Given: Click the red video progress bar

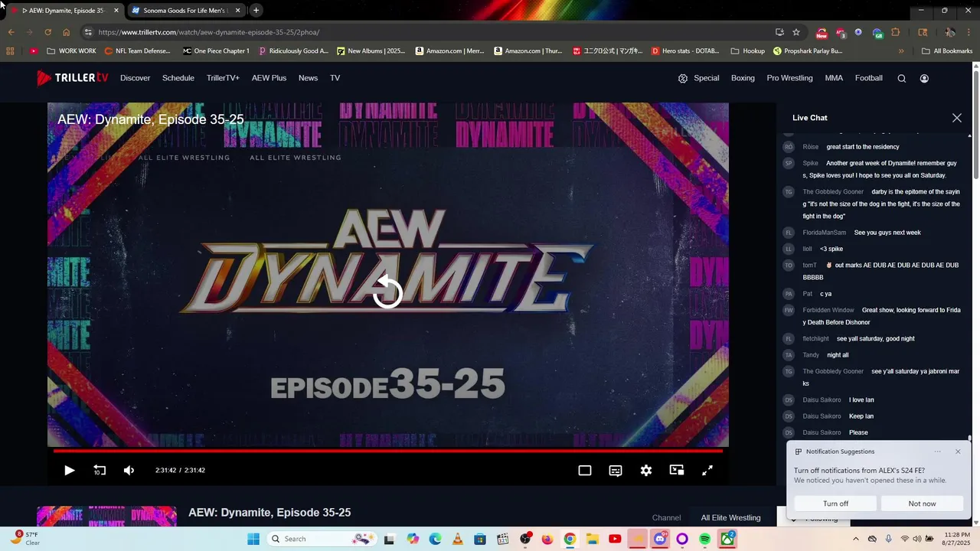Looking at the screenshot, I should (x=388, y=451).
